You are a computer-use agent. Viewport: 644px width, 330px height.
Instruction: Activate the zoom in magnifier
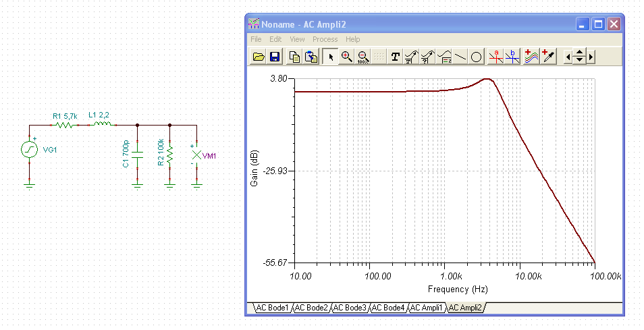[x=347, y=57]
